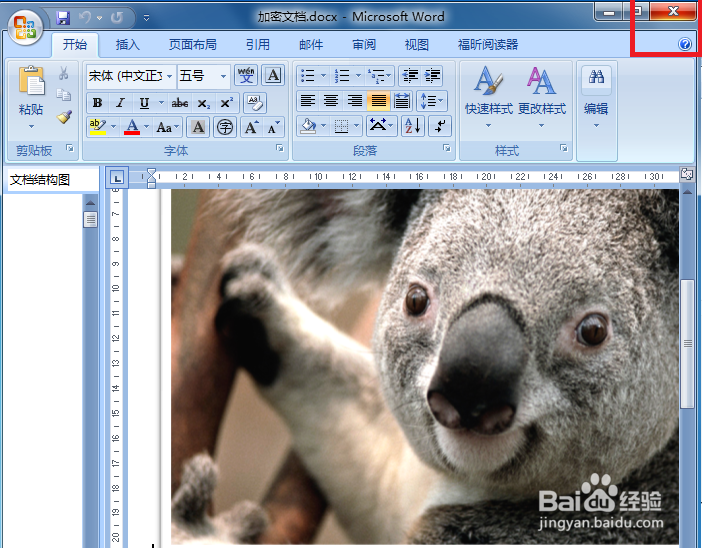Undo the last action

click(85, 18)
